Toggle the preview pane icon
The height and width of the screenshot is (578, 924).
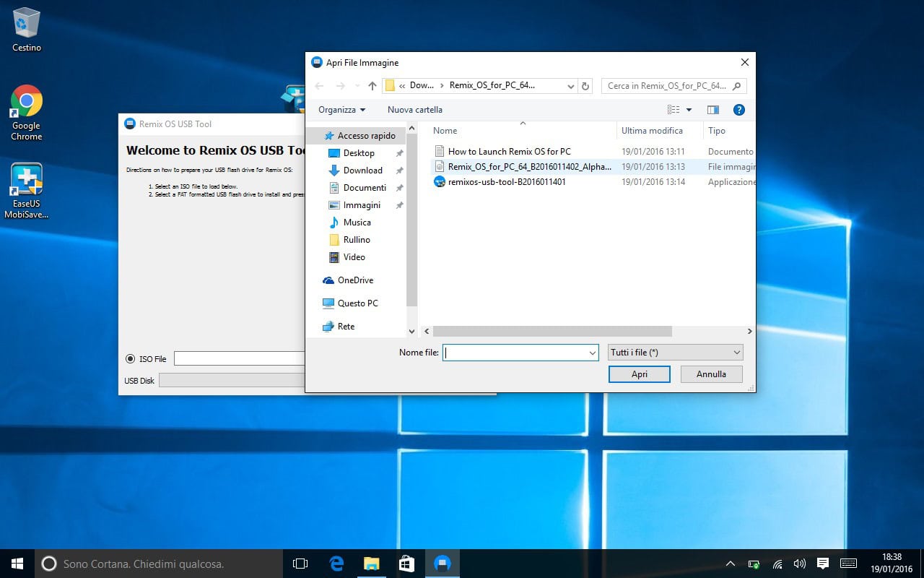(x=713, y=110)
